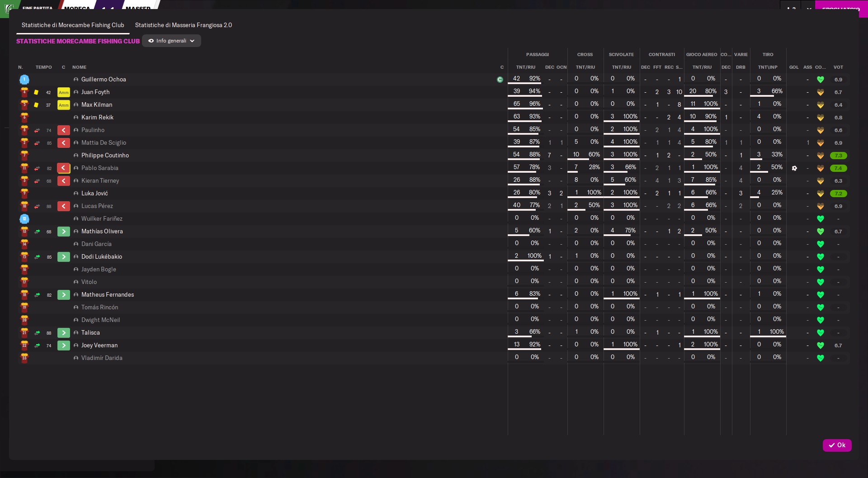Select the Joey Veerman name
The width and height of the screenshot is (868, 478).
99,345
